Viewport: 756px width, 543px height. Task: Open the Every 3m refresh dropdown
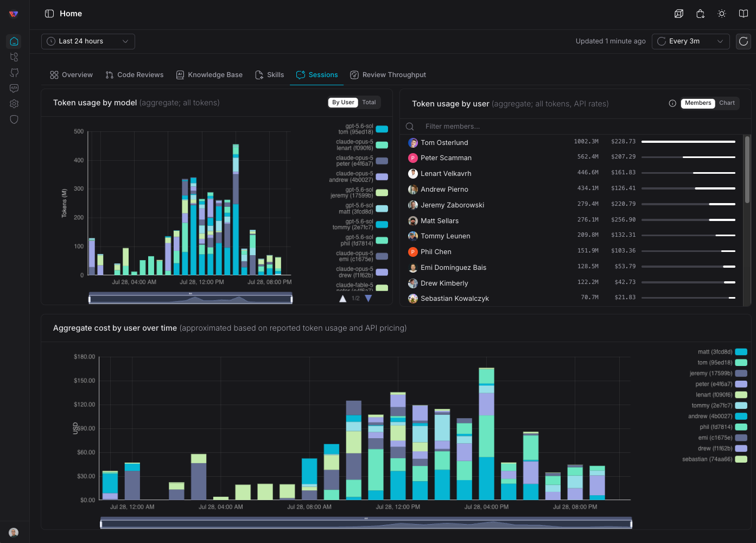pos(690,41)
